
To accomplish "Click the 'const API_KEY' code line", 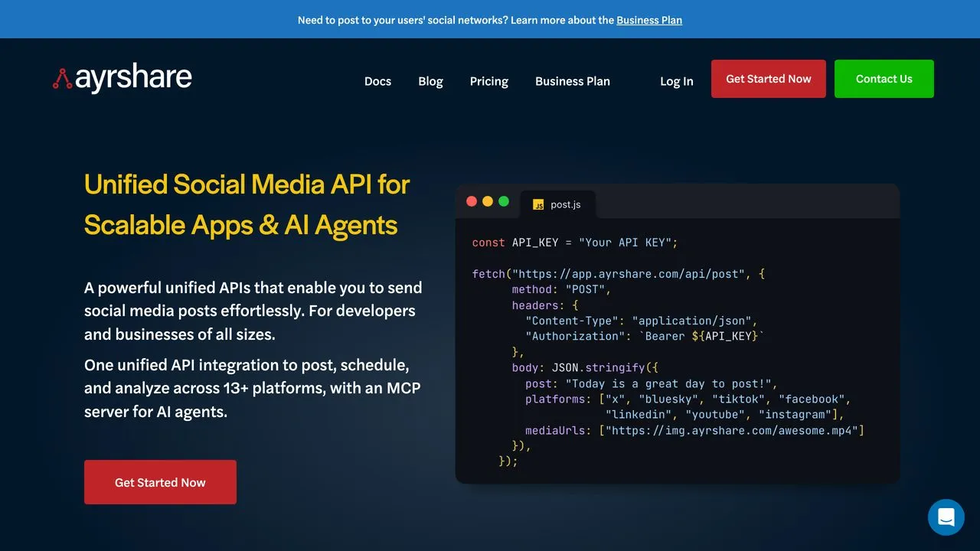I will 575,243.
